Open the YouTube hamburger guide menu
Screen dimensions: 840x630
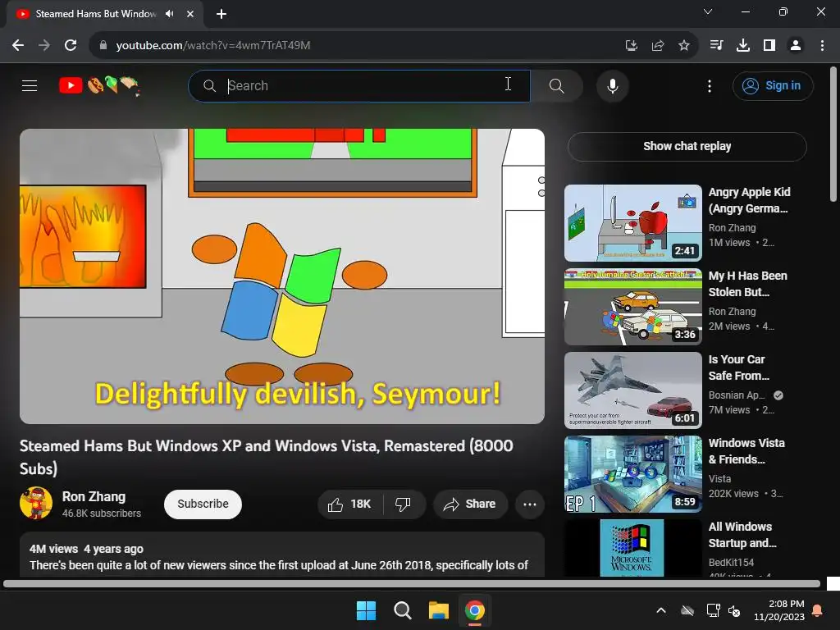30,85
